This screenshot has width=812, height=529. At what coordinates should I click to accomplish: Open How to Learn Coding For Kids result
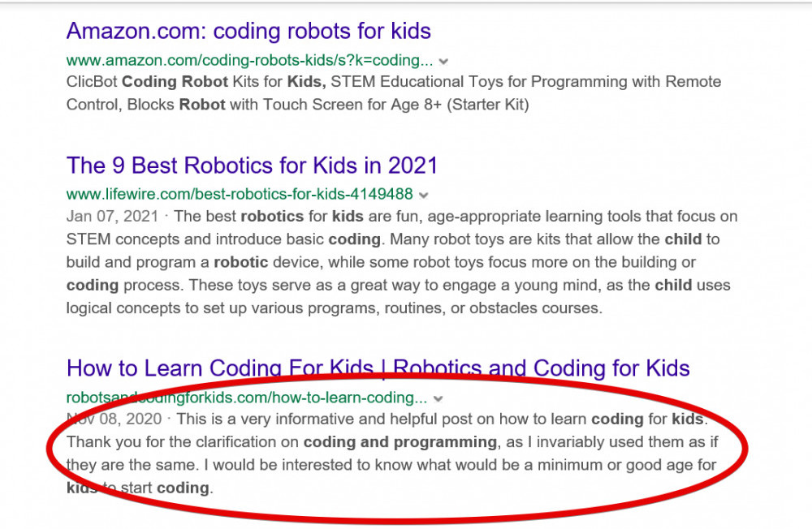click(x=221, y=368)
